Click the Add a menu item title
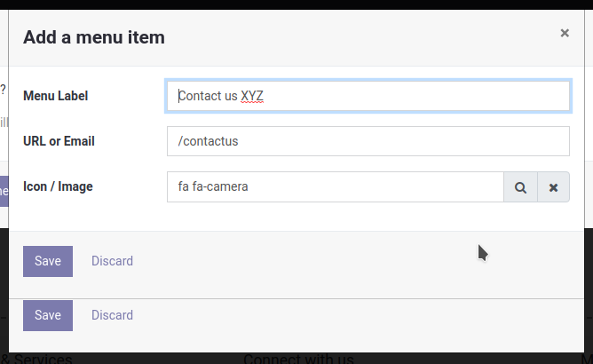This screenshot has height=364, width=593. [94, 37]
